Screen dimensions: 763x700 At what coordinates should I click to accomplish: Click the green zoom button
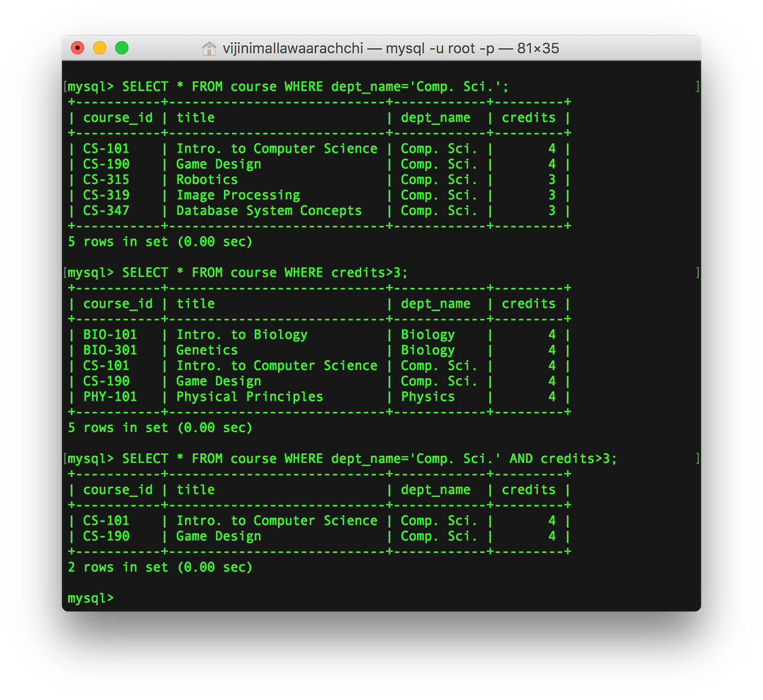coord(121,48)
